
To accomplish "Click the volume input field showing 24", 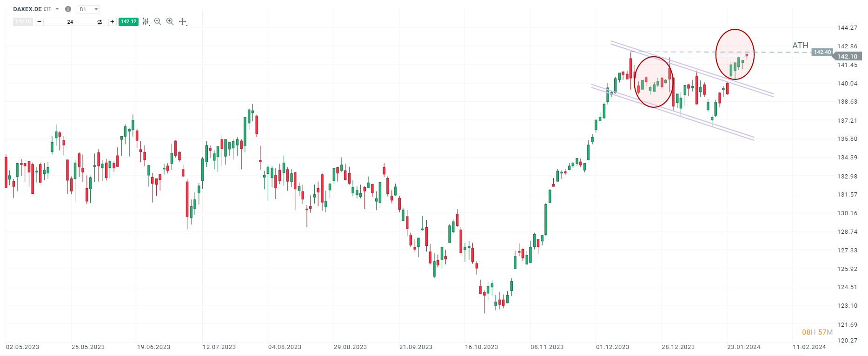I will click(x=70, y=22).
